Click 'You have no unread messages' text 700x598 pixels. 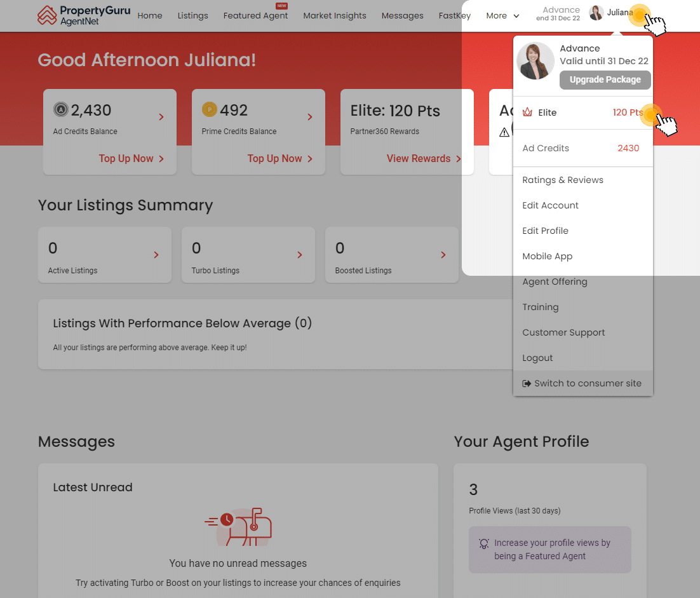click(x=238, y=564)
